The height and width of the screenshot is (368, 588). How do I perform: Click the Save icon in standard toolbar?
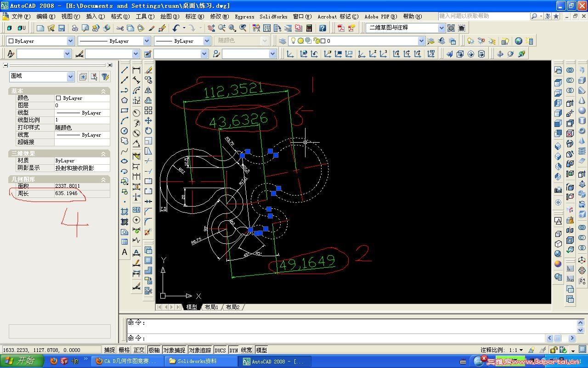62,28
